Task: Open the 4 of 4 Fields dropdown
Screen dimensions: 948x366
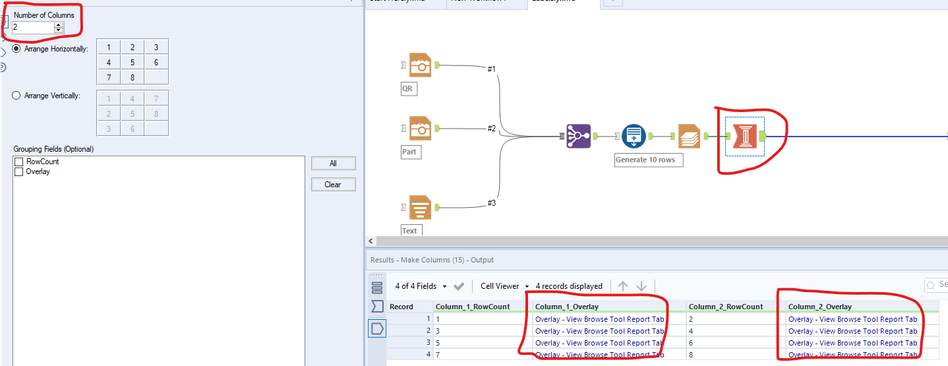Action: (421, 286)
